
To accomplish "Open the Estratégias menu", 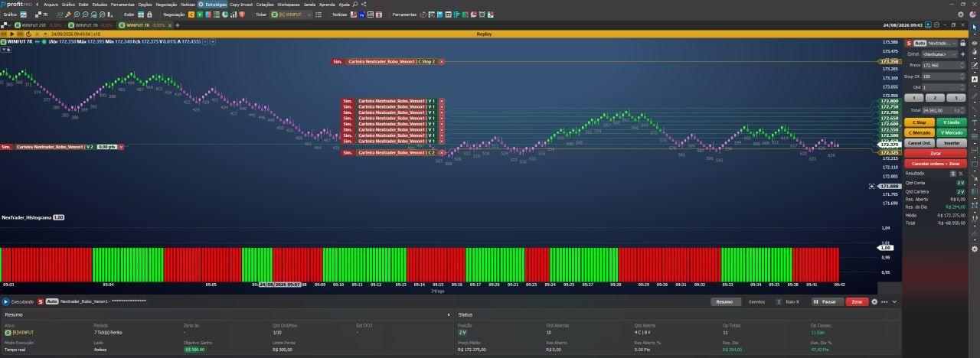I will pyautogui.click(x=213, y=5).
